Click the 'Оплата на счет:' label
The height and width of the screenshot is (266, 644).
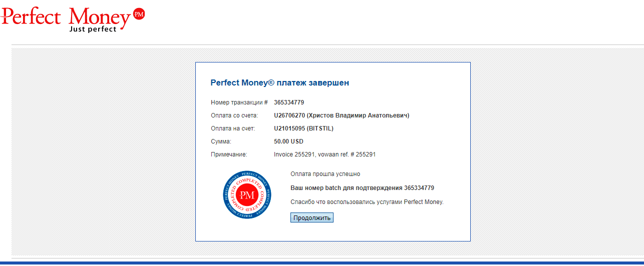(x=233, y=128)
